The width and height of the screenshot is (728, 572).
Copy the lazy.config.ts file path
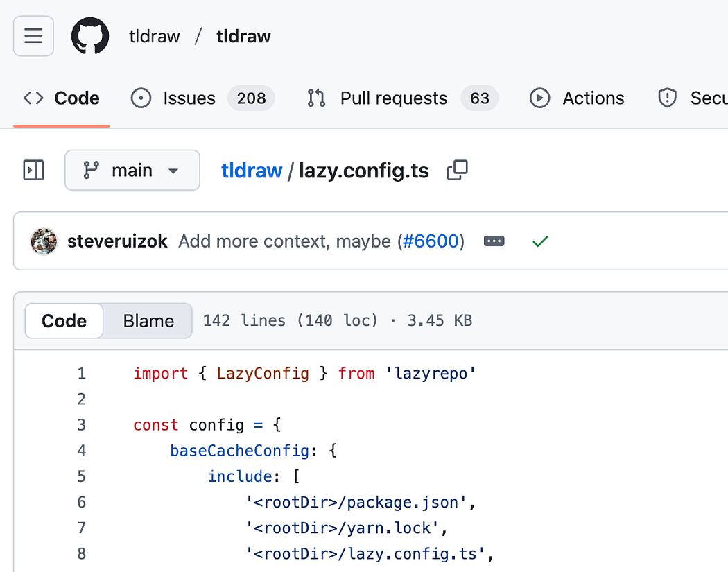tap(458, 170)
